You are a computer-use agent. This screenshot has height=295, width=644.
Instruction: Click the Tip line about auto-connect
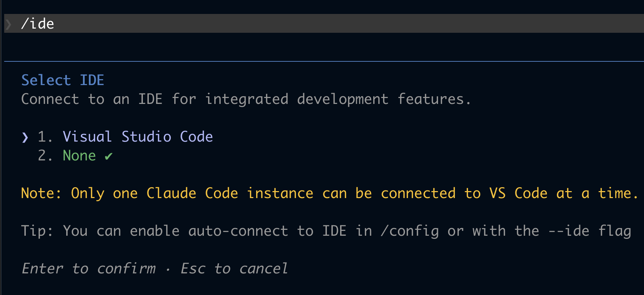[x=326, y=231]
